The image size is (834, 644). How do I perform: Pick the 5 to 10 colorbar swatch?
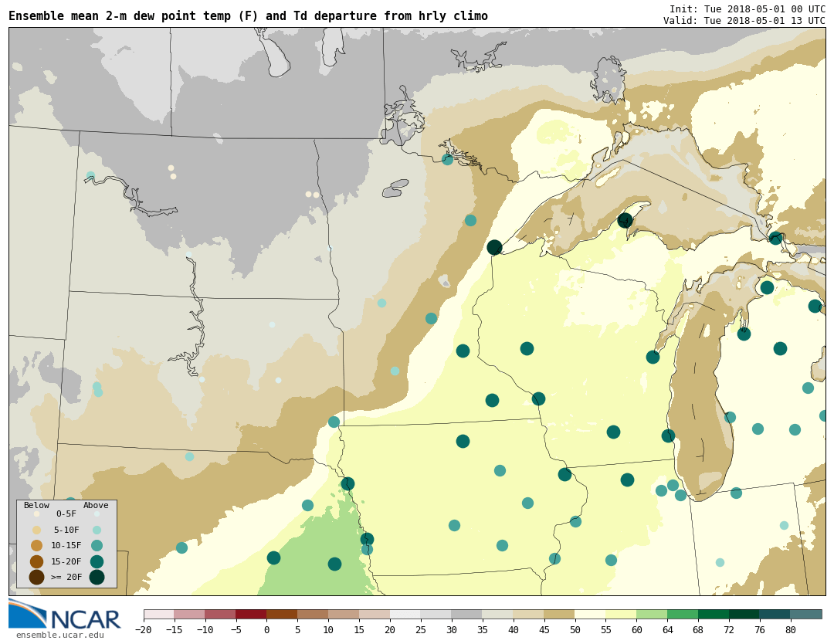point(313,614)
